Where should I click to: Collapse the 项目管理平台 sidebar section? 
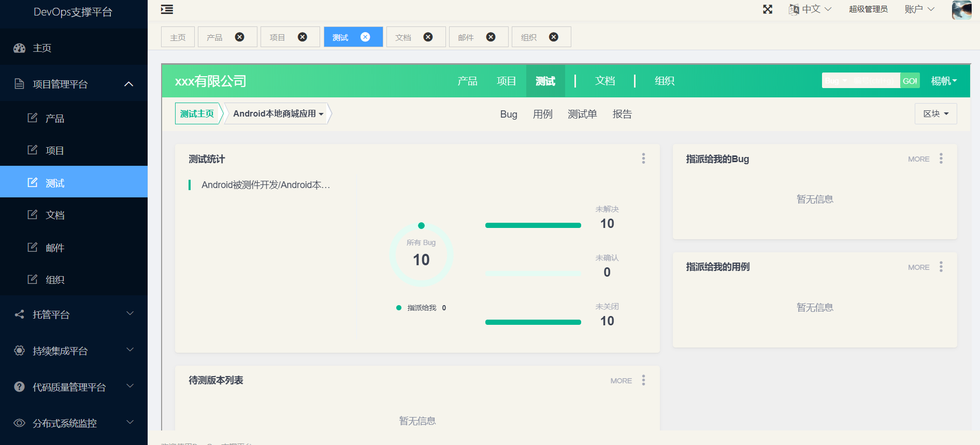[x=129, y=84]
